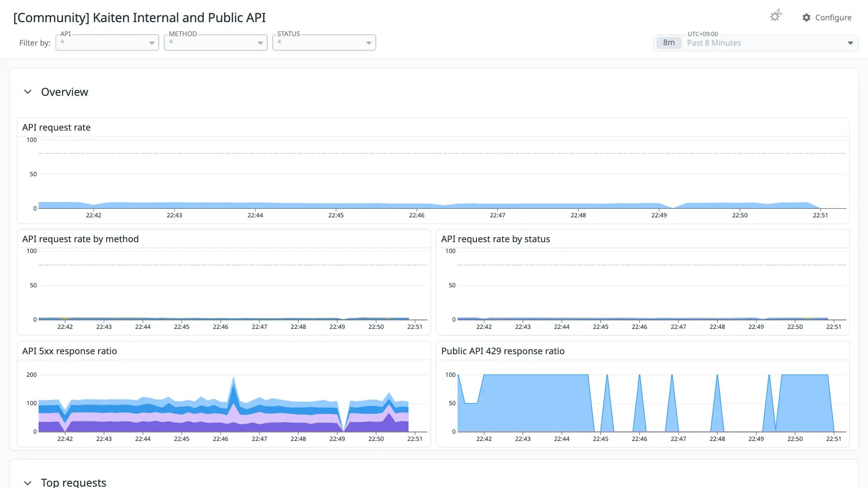Open the API filter dropdown
This screenshot has height=488, width=868.
pos(107,42)
